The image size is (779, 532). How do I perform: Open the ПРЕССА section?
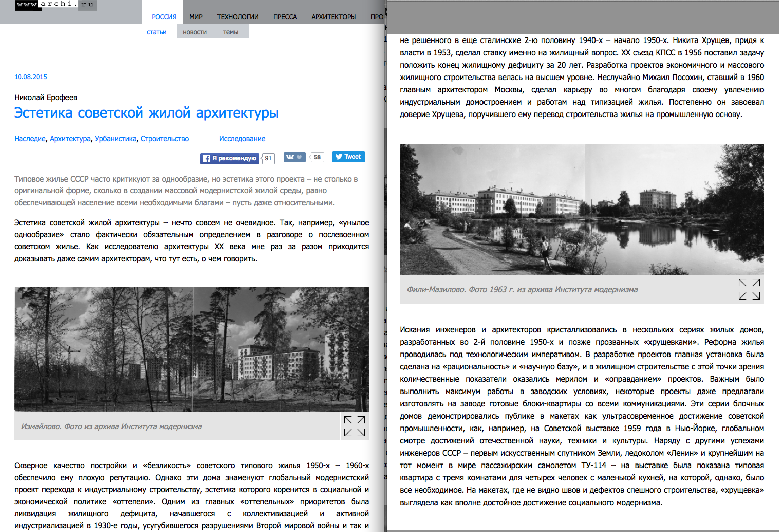[285, 17]
